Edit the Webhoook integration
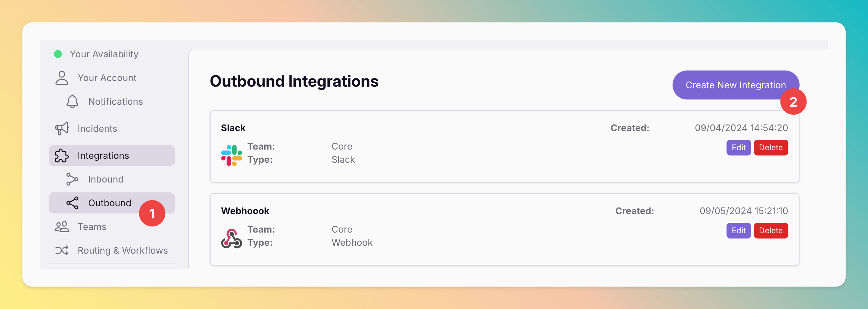 click(x=738, y=230)
